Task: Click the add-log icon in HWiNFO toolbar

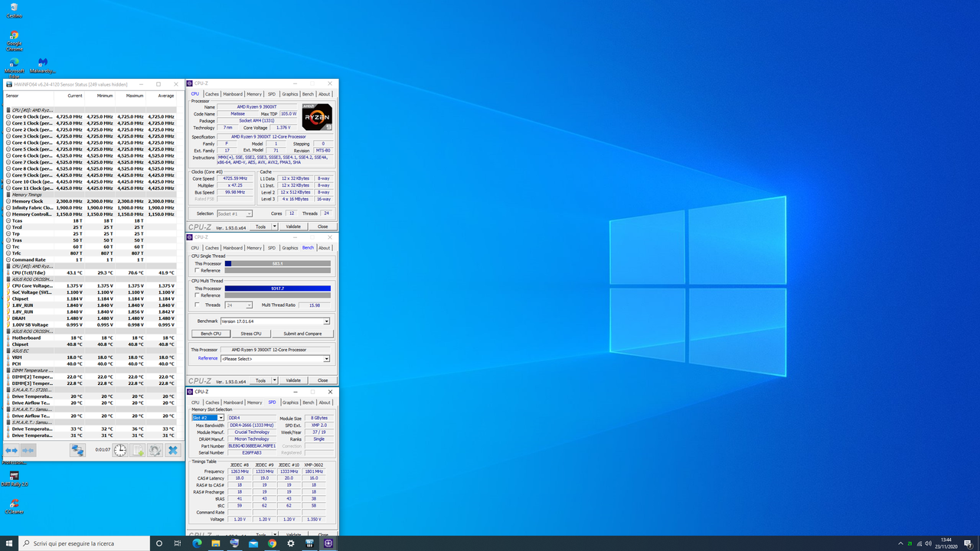Action: pos(137,451)
